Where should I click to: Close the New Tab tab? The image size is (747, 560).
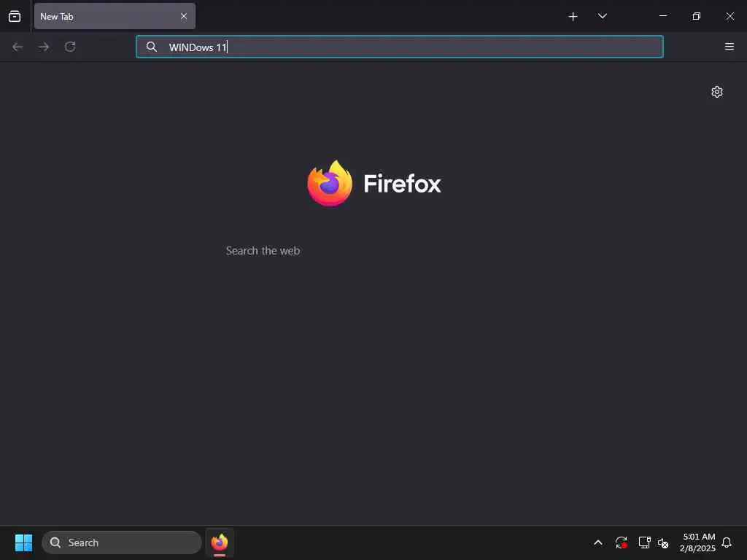[x=183, y=16]
